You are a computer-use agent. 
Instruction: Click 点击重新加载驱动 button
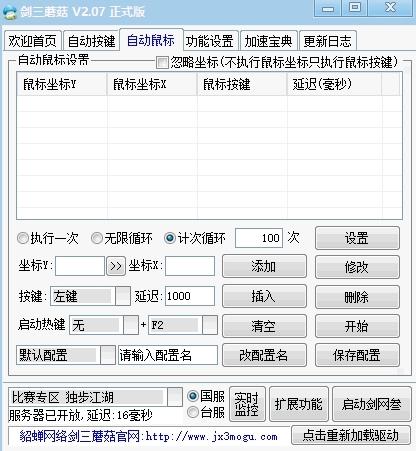tap(351, 435)
